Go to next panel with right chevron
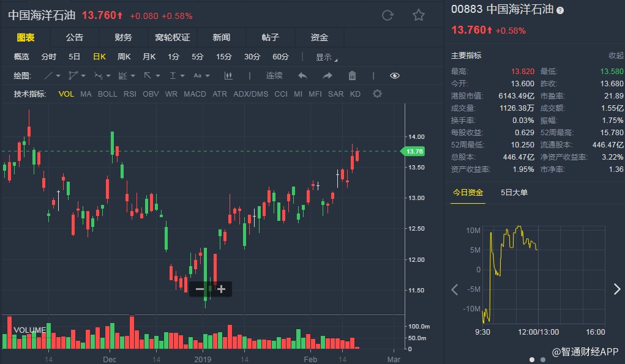Viewport: 625px width, 364px height. [616, 289]
